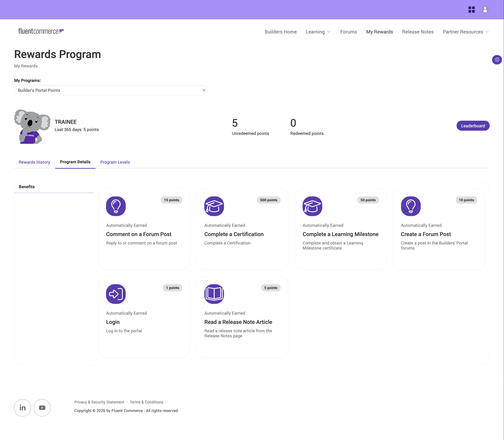Open the LinkedIn social link

pyautogui.click(x=23, y=408)
